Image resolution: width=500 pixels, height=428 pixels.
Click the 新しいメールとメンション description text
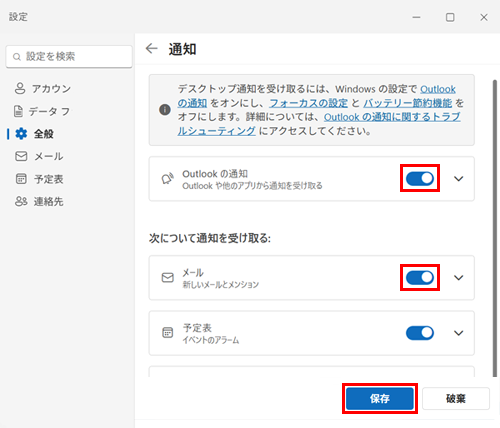(220, 284)
